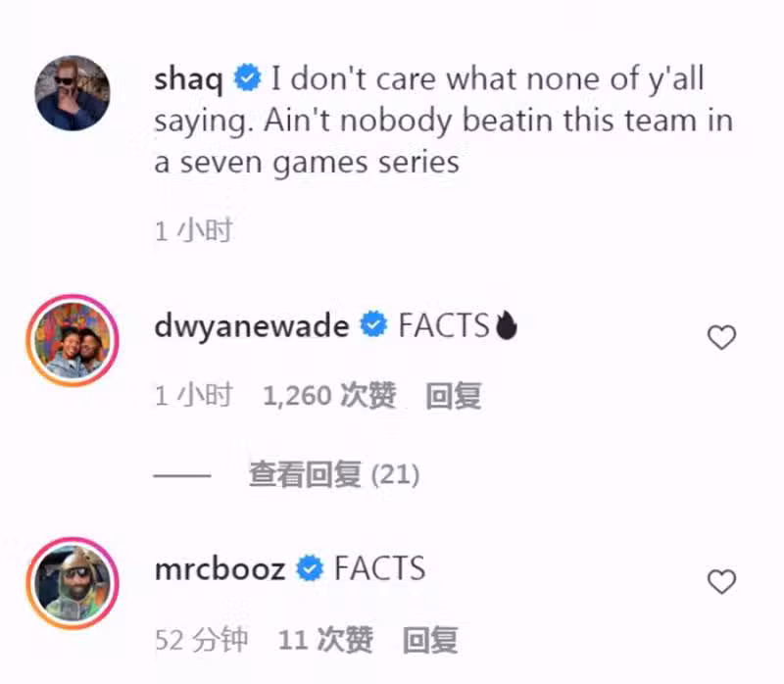Open mrcbooz's story avatar
The image size is (784, 684).
pos(73,583)
